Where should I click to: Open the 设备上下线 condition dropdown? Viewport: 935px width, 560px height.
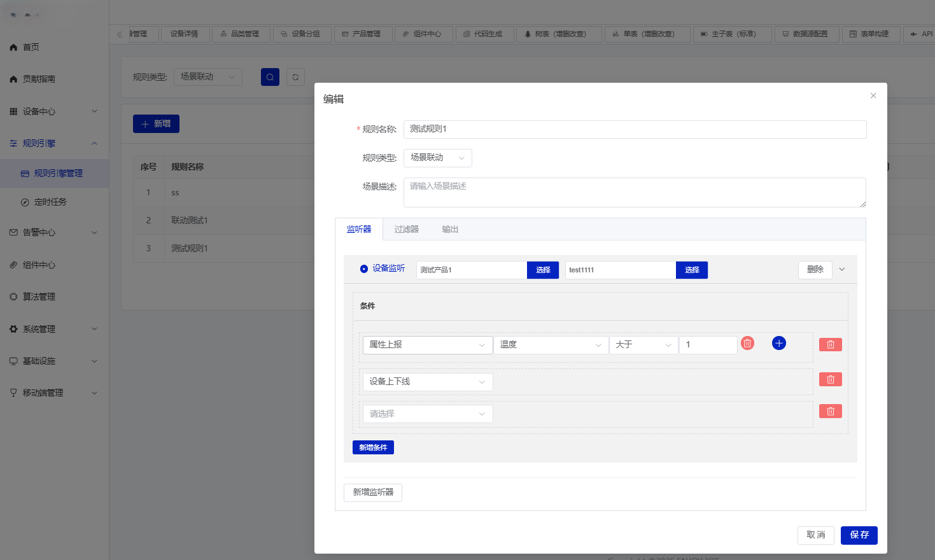click(x=428, y=382)
